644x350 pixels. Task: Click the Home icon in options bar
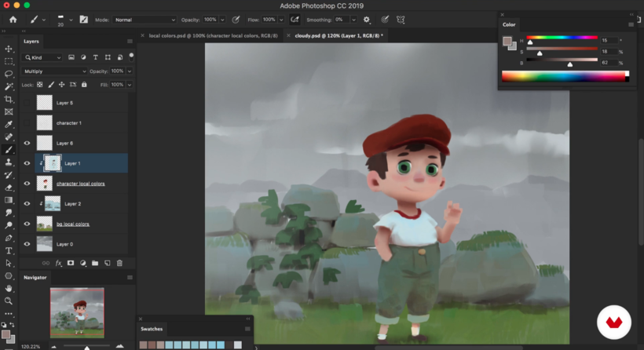pyautogui.click(x=13, y=20)
